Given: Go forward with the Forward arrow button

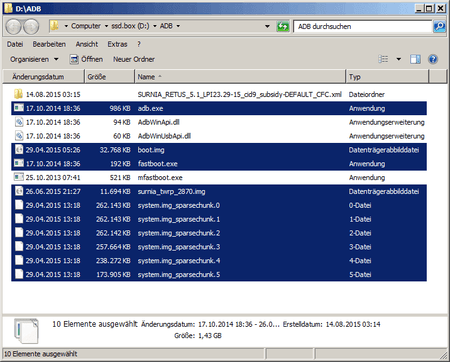Looking at the screenshot, I should point(31,27).
